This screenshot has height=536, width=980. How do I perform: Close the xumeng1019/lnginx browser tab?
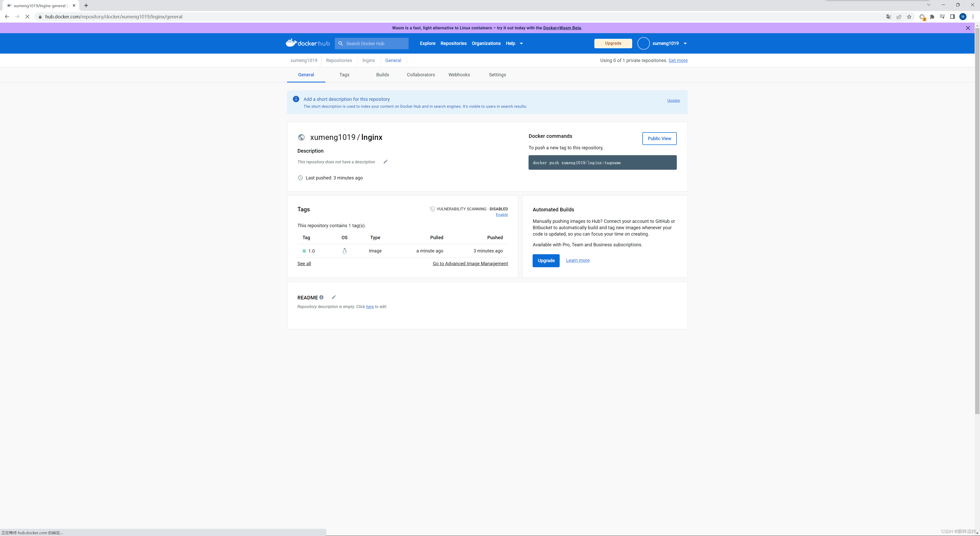point(74,5)
